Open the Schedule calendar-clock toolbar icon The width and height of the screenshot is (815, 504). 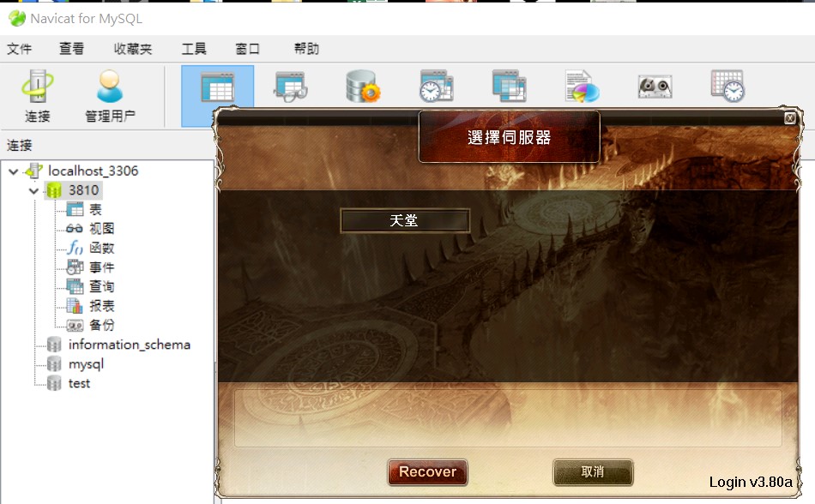(727, 86)
